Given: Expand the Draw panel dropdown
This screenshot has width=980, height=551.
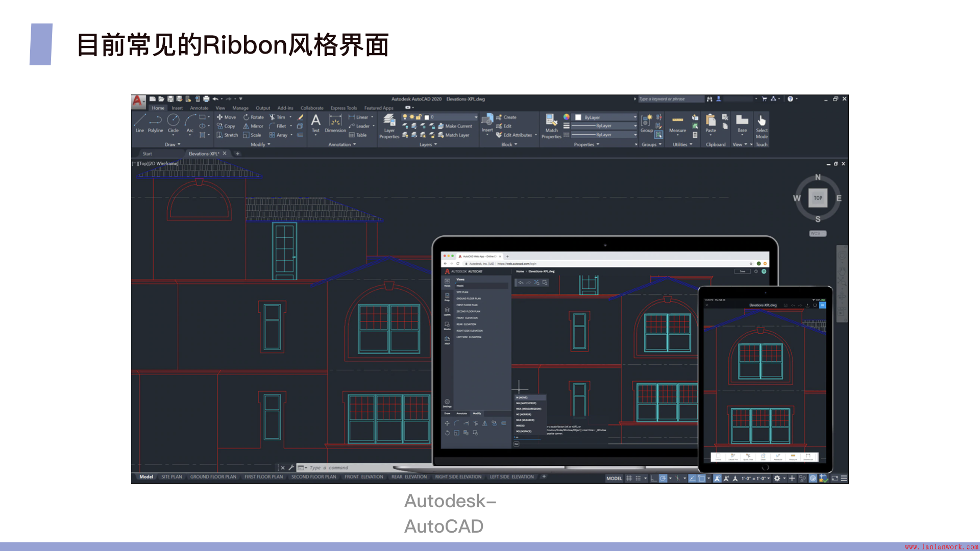Looking at the screenshot, I should 173,145.
